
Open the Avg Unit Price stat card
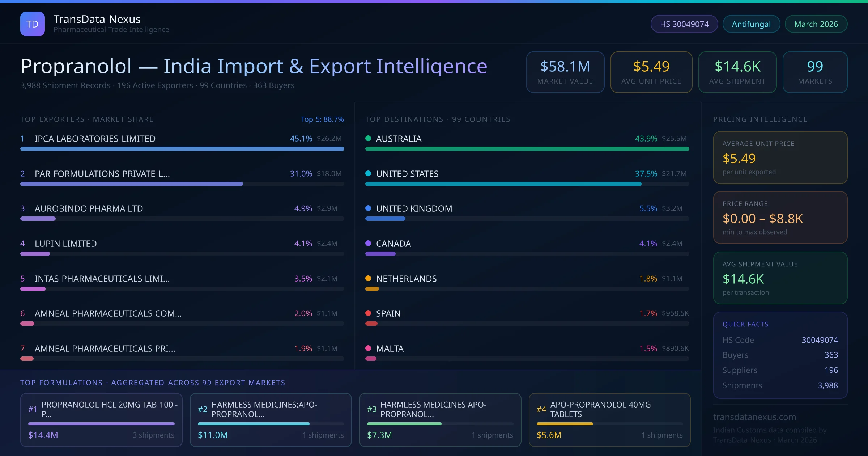[651, 72]
